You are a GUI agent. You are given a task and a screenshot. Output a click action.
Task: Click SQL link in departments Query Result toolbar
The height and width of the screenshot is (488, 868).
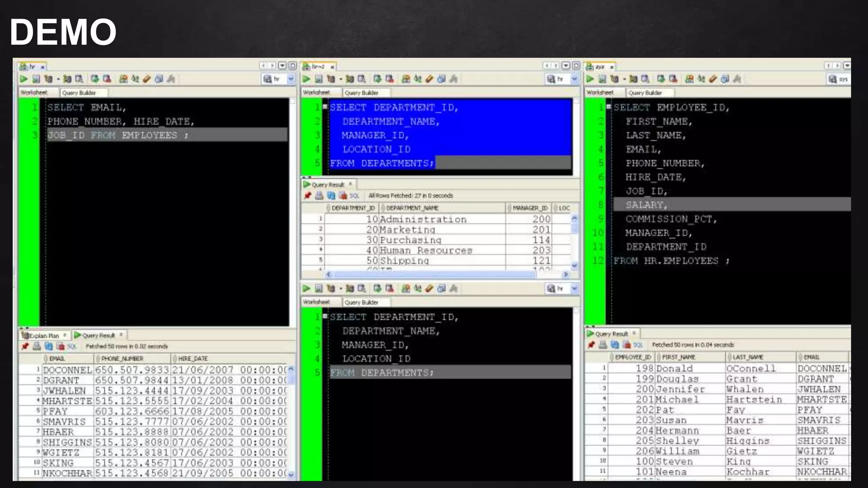tap(354, 196)
